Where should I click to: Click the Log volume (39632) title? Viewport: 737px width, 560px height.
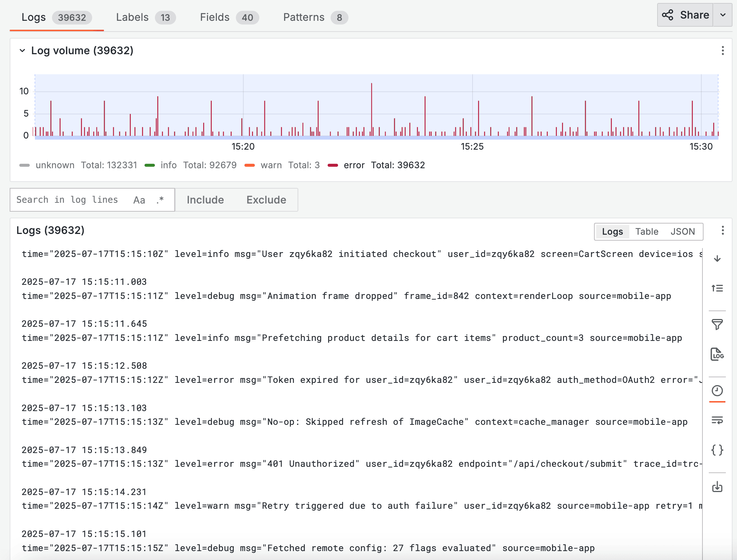82,51
